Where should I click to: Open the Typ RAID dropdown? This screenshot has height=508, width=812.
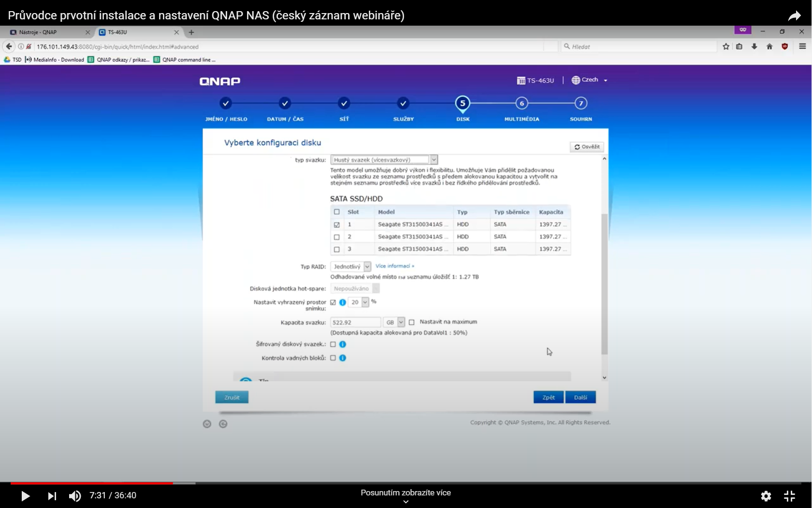click(351, 267)
